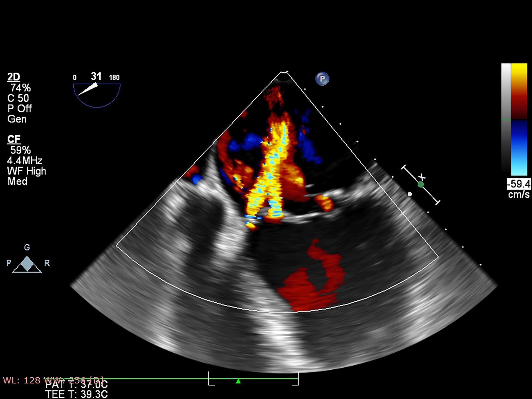This screenshot has width=532, height=399.
Task: Click the TEE T: 39.3C temperature readout
Action: pos(76,394)
